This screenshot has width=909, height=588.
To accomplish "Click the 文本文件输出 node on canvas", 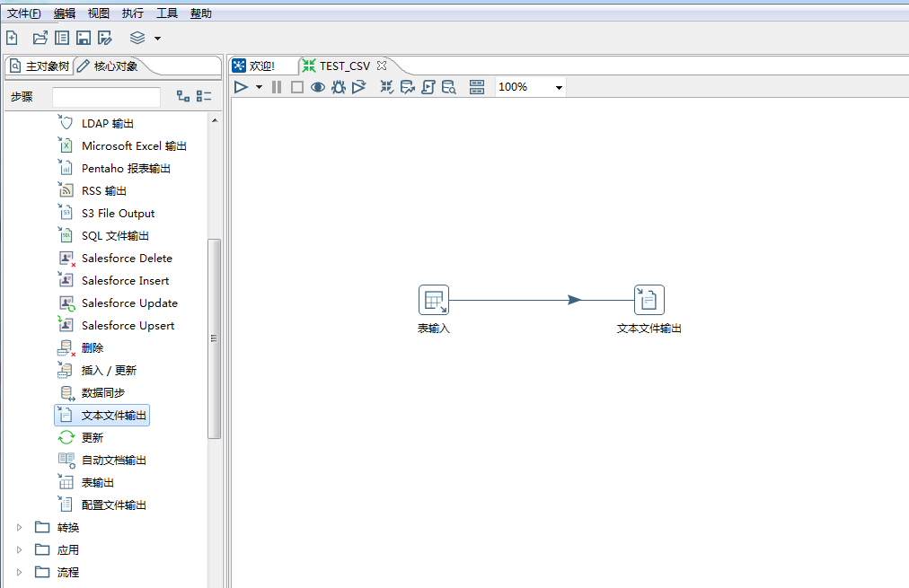I will pos(649,300).
